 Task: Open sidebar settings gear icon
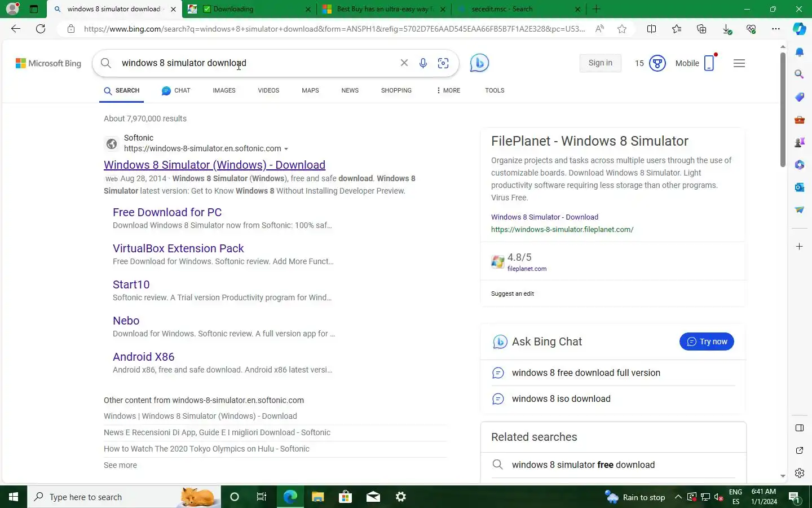[x=800, y=473]
